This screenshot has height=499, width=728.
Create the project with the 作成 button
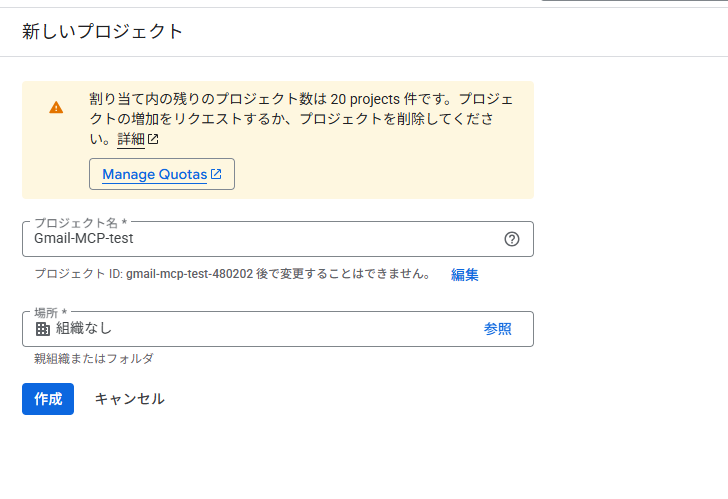[48, 399]
